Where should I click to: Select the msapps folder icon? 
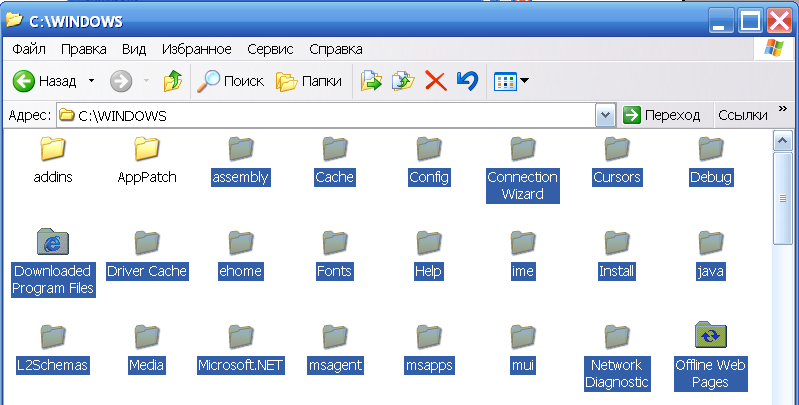(429, 336)
